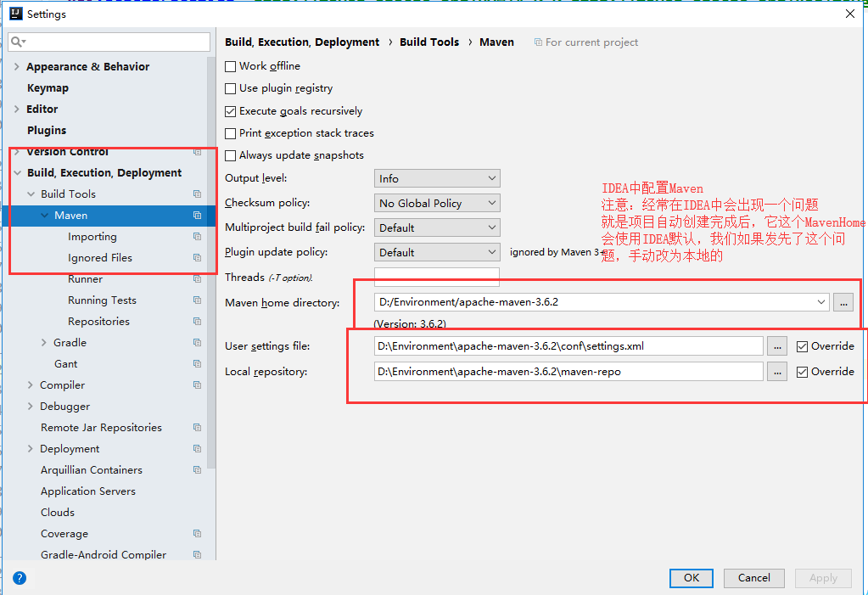Screen dimensions: 868x595
Task: Click project-level icon beside Running Tests
Action: click(197, 300)
